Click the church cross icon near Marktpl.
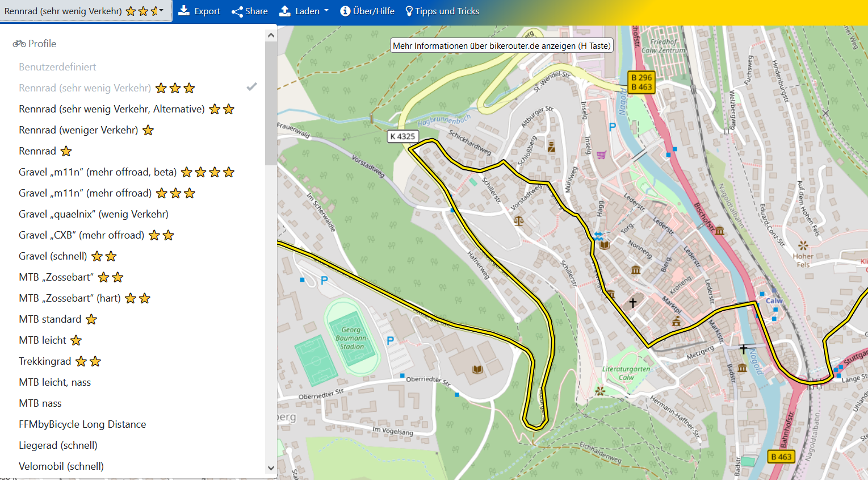This screenshot has height=480, width=868. pos(633,303)
